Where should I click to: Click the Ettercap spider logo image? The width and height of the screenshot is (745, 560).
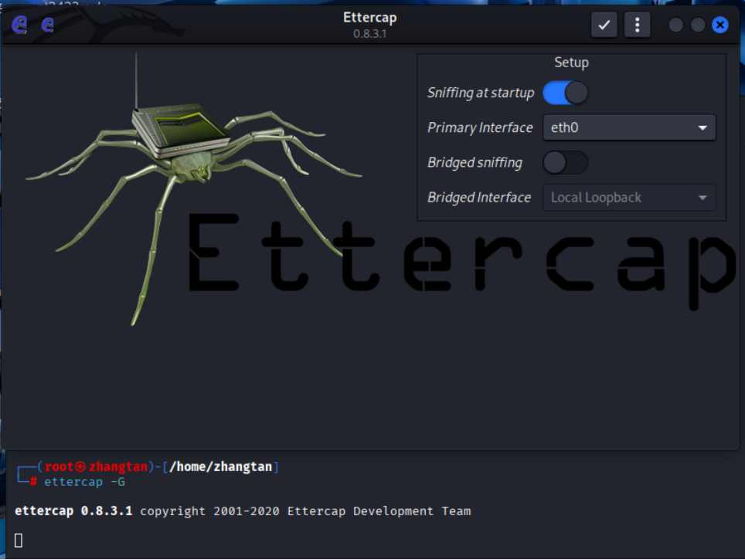pyautogui.click(x=194, y=190)
